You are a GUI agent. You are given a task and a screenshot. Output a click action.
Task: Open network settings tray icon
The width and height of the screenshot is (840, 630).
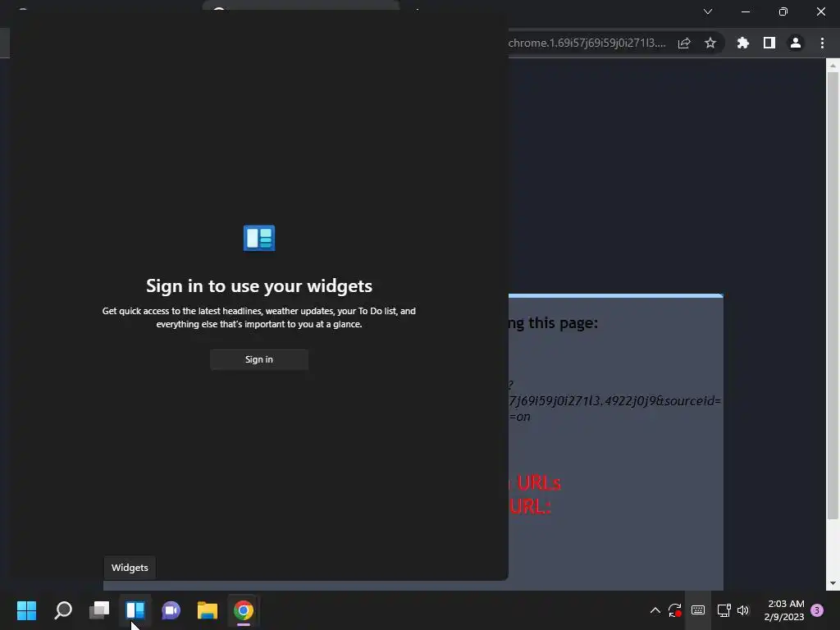pyautogui.click(x=724, y=610)
